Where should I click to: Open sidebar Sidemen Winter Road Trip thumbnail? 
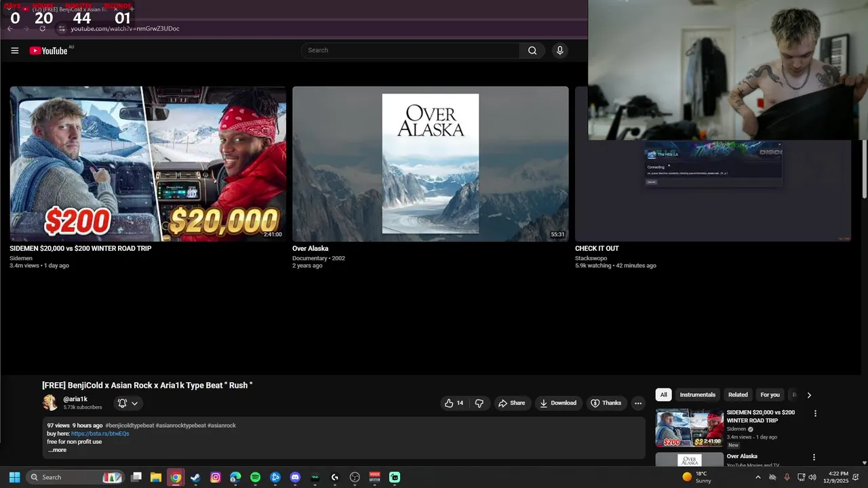[x=689, y=428]
